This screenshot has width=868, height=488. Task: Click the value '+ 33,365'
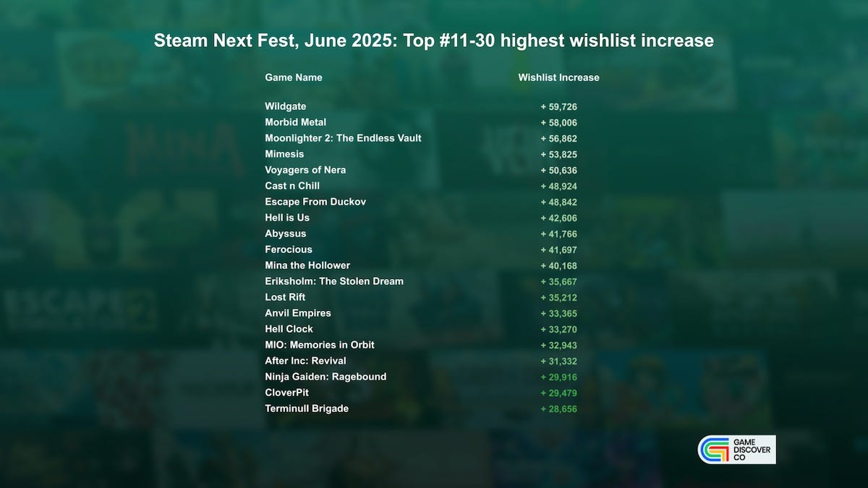pos(558,314)
